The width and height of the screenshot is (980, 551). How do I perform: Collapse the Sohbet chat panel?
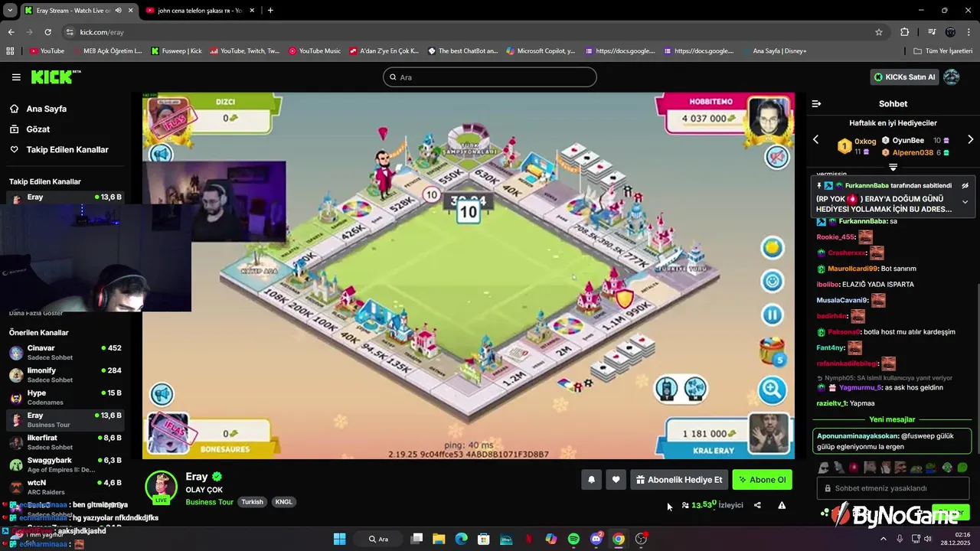click(x=816, y=104)
